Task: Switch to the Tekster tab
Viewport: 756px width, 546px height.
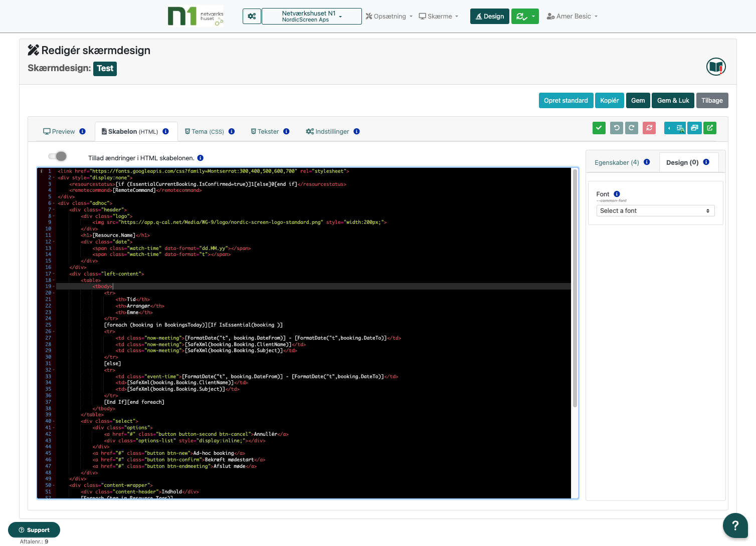Action: tap(265, 131)
